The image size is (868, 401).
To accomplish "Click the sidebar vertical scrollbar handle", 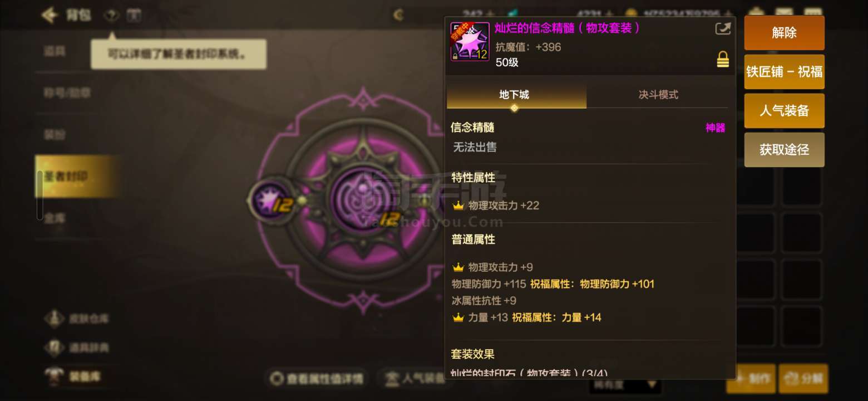I will click(40, 195).
